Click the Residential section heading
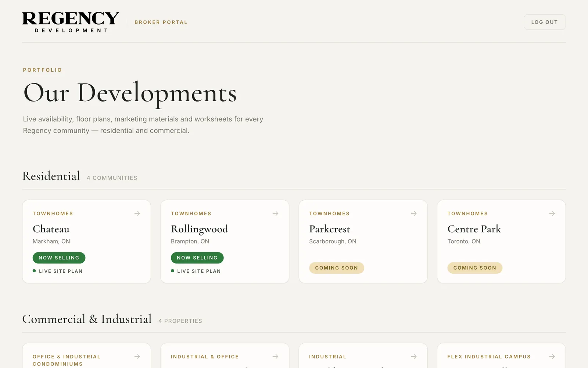The height and width of the screenshot is (368, 588). [x=51, y=176]
